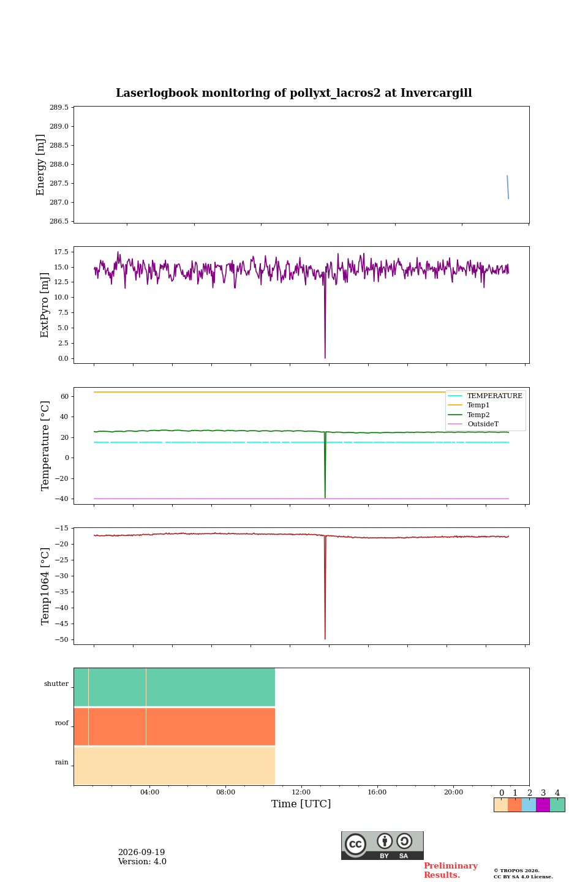Click the blue energy line segment
This screenshot has height=882, width=588.
[508, 187]
